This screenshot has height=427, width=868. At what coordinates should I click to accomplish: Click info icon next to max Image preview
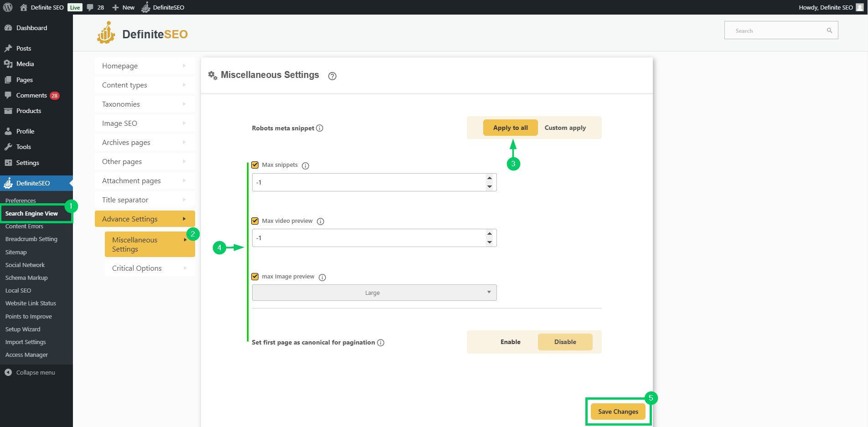click(322, 278)
